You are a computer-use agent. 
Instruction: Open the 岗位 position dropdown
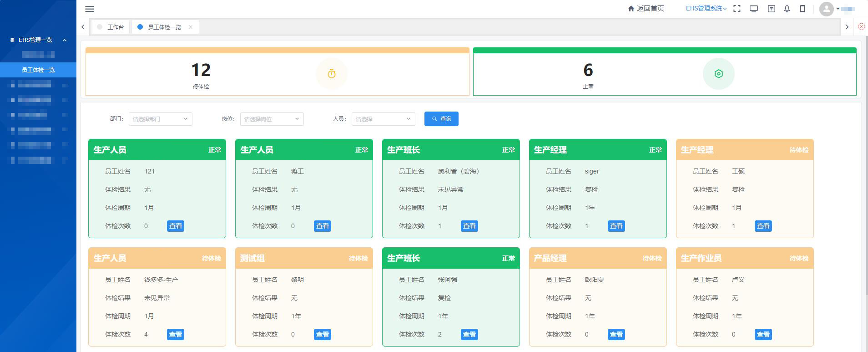coord(272,119)
